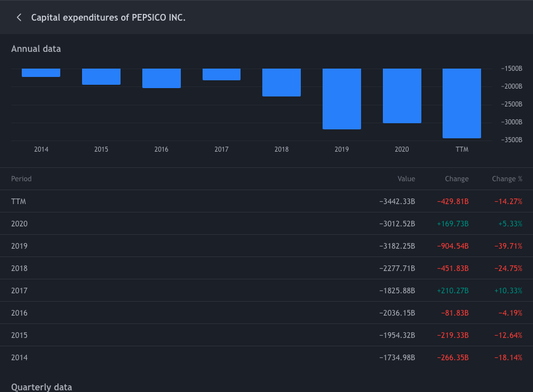Click the 2014 bar in the chart
The height and width of the screenshot is (392, 533).
coord(41,72)
